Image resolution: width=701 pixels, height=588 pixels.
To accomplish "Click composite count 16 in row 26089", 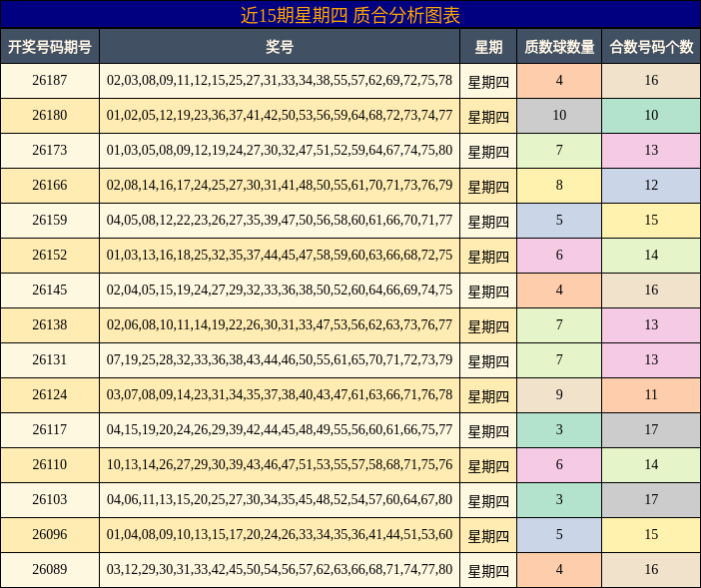I will click(x=651, y=569).
